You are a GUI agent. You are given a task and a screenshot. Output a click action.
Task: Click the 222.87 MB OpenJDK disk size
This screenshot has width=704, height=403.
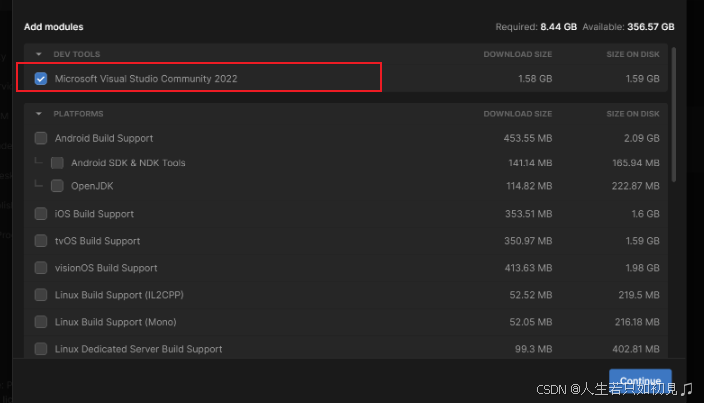[x=636, y=186]
